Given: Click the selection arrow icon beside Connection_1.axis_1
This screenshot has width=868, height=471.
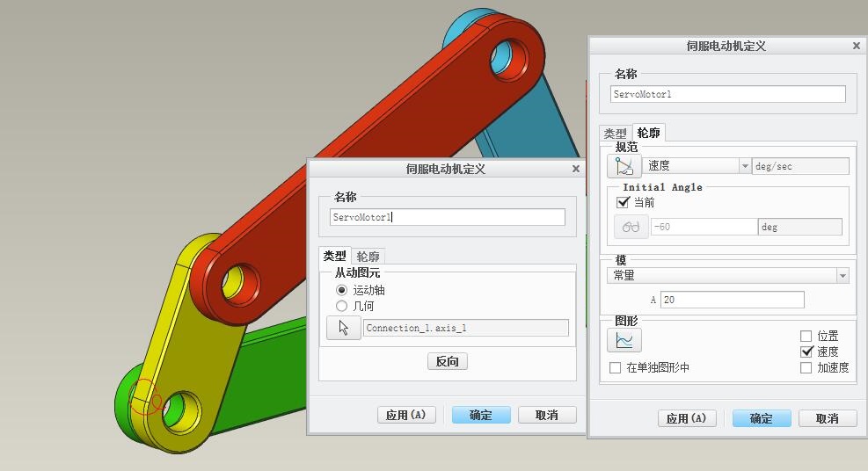Looking at the screenshot, I should 343,328.
